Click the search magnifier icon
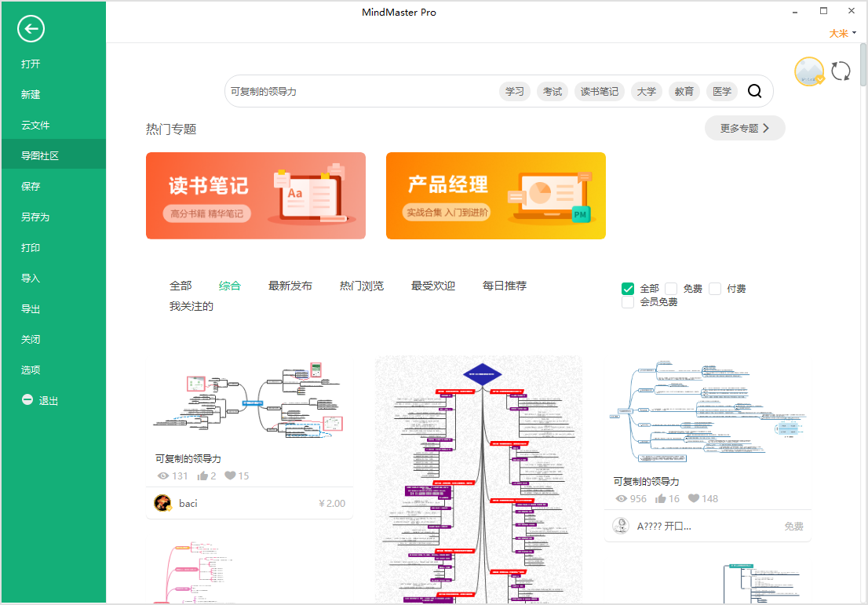 tap(754, 91)
